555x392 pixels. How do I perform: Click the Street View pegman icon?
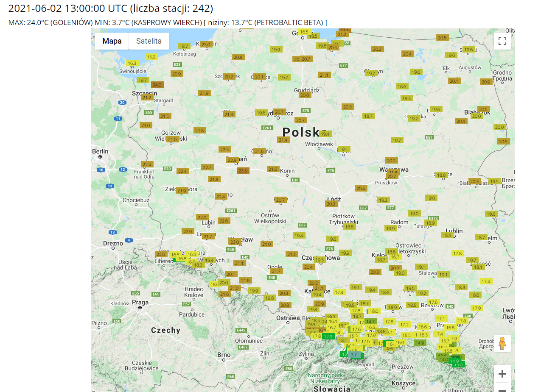click(502, 343)
